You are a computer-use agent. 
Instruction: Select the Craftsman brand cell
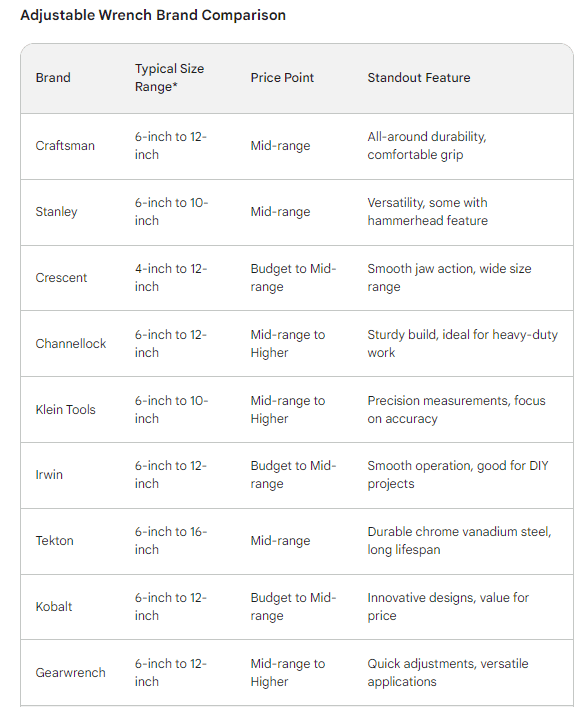[65, 146]
